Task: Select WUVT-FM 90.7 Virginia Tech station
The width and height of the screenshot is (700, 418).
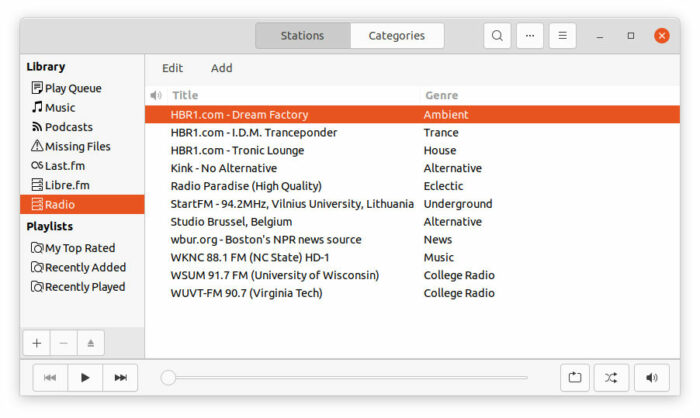Action: 412,293
